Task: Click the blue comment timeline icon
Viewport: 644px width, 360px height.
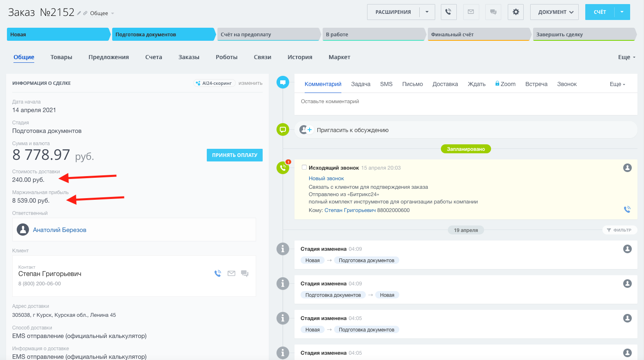Action: coord(283,82)
